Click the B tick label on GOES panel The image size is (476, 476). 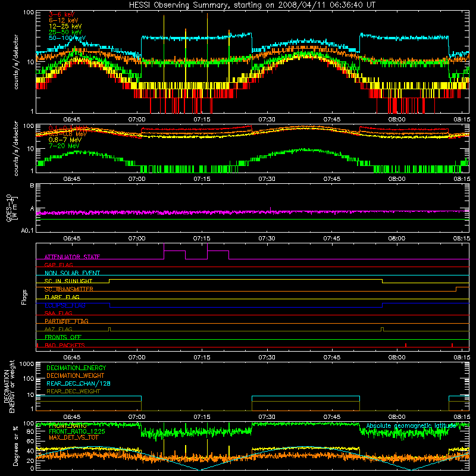(x=32, y=185)
